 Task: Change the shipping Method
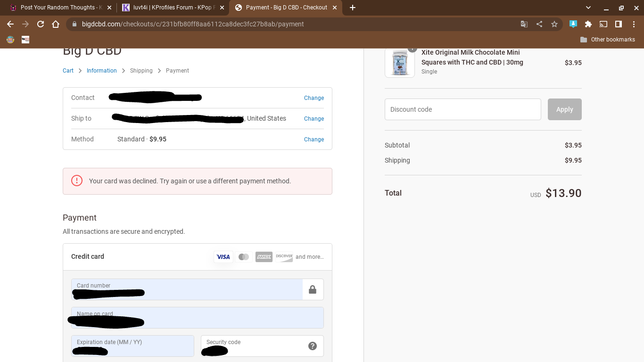[314, 140]
